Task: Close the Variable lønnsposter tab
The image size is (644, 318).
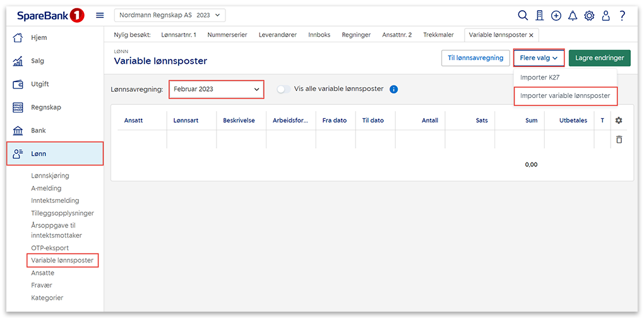Action: coord(531,35)
